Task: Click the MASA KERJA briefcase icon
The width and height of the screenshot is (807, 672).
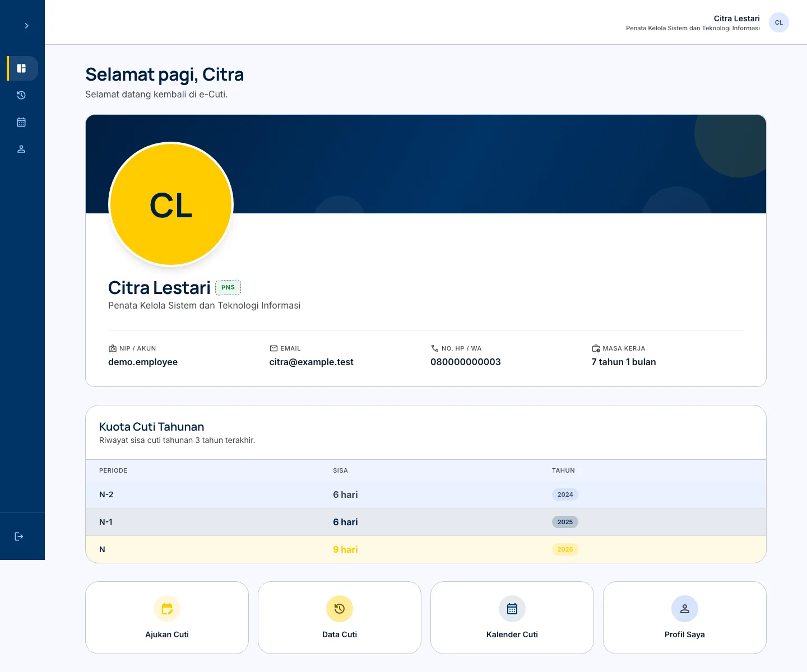Action: (596, 348)
